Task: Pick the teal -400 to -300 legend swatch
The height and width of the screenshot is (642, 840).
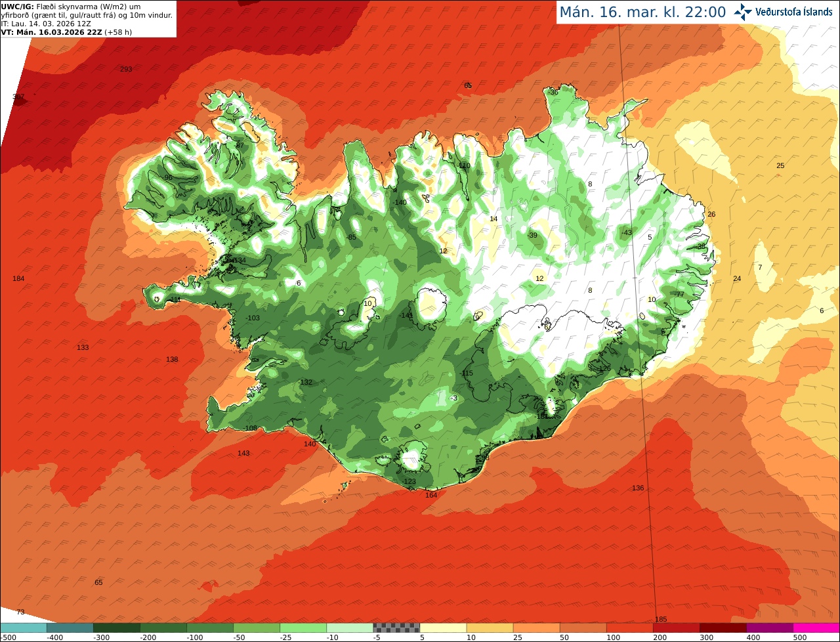Action: click(70, 628)
